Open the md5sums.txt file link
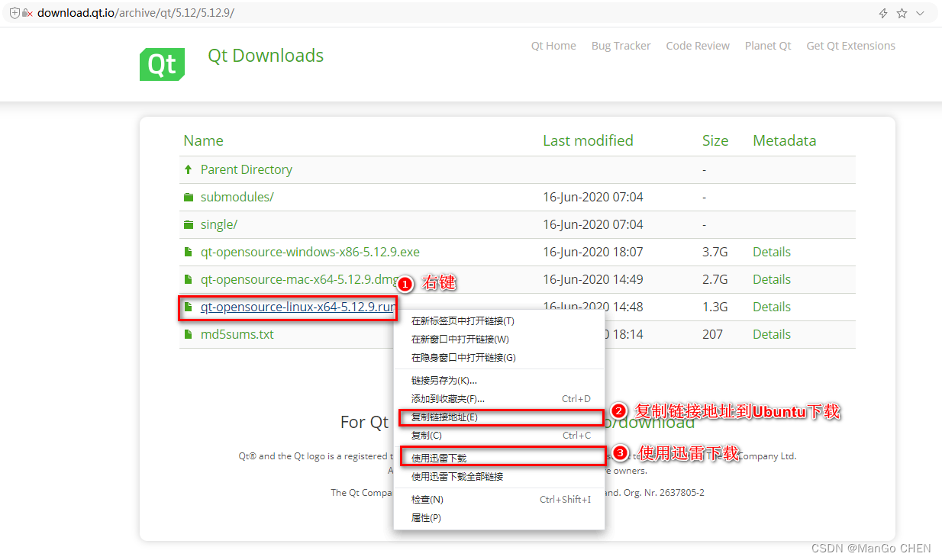Screen dimensions: 942x560 click(237, 334)
